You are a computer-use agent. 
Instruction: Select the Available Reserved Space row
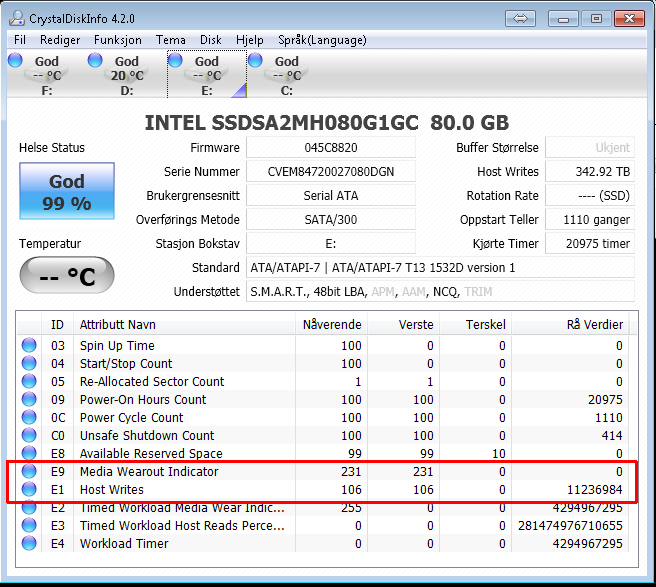coord(323,453)
